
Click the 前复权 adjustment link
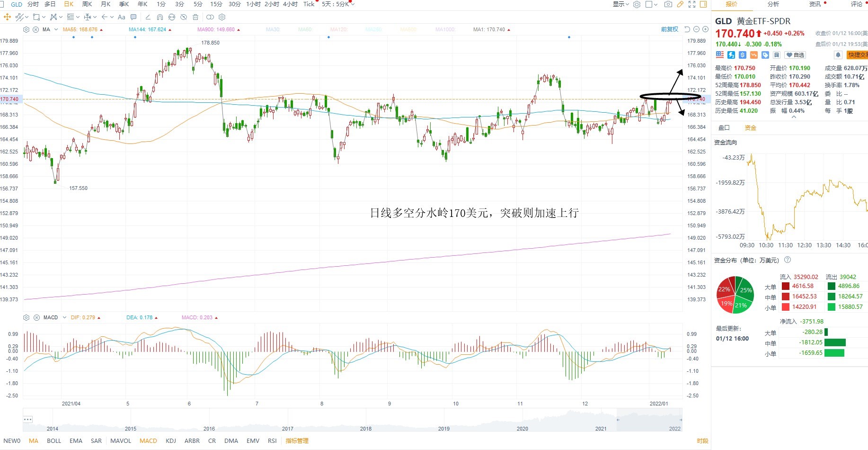point(670,29)
